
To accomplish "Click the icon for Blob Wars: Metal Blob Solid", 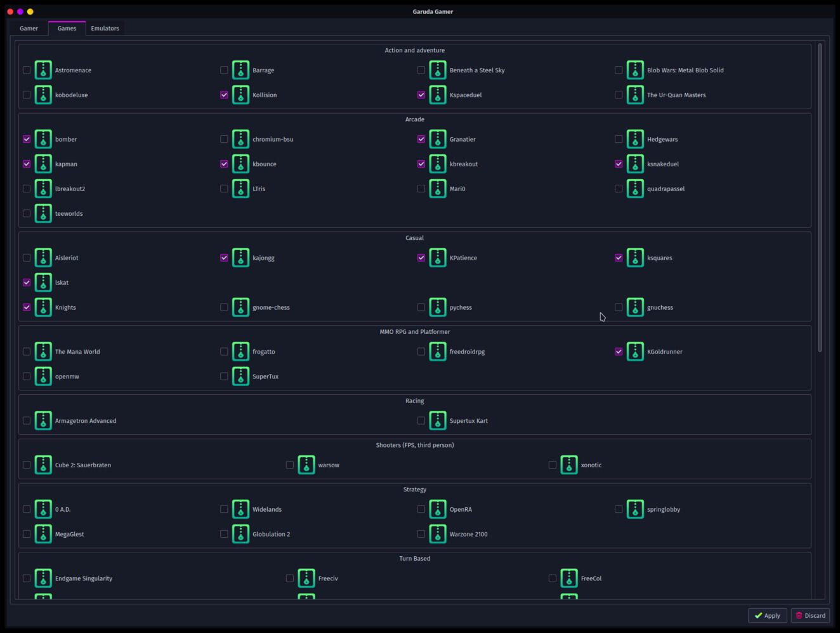I will (x=635, y=70).
